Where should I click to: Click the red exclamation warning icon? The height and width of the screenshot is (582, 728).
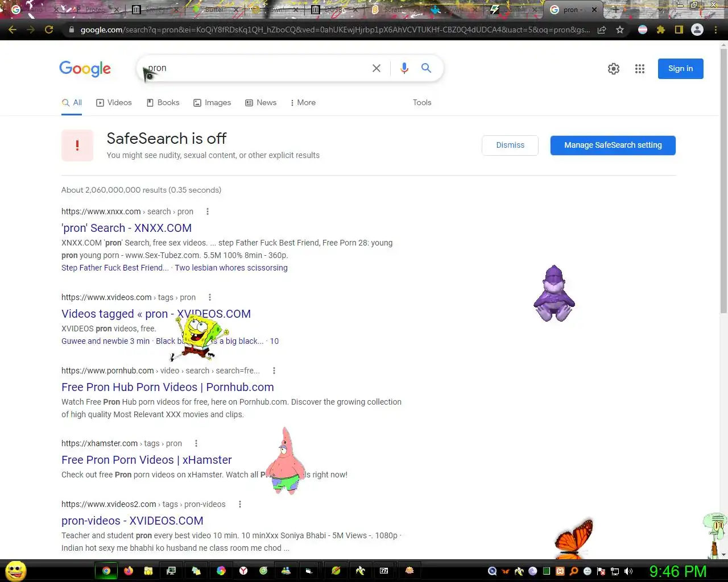[77, 145]
